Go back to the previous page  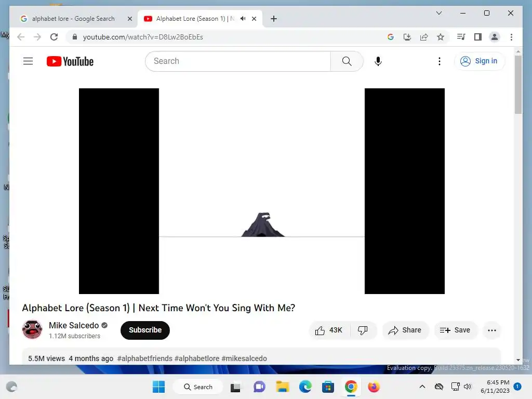[21, 37]
